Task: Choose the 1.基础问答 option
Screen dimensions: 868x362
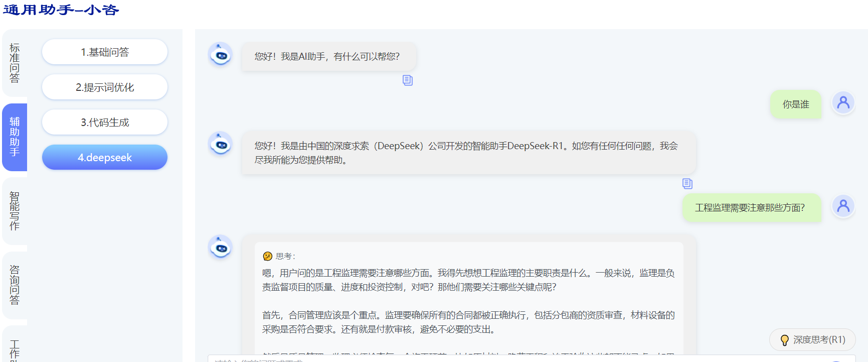Action: coord(105,52)
